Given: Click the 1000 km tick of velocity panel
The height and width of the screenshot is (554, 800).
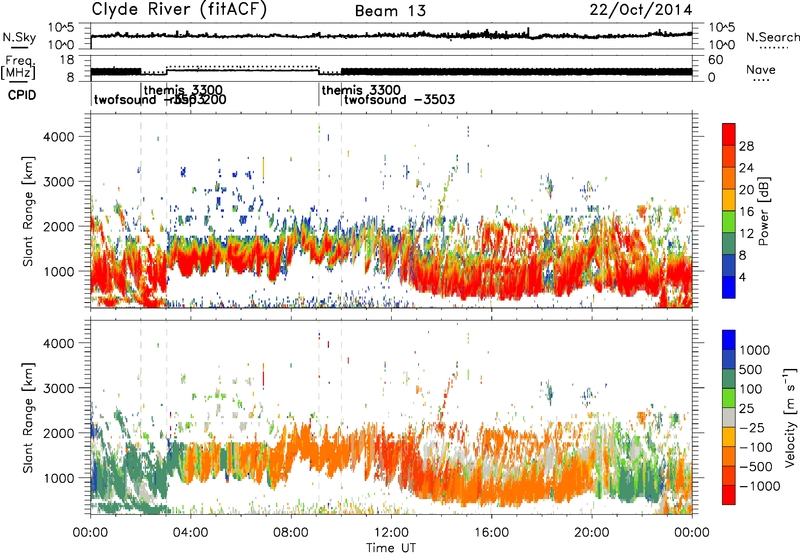Looking at the screenshot, I should tap(59, 478).
